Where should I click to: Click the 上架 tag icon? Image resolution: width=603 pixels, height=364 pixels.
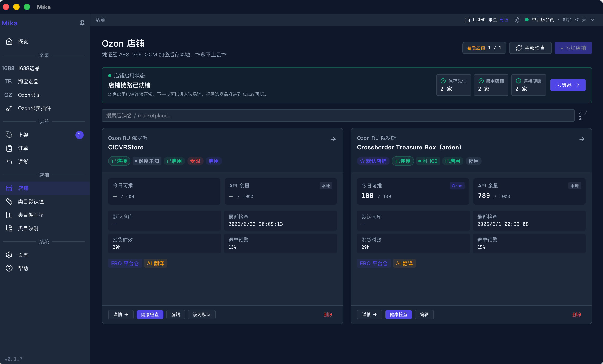(9, 135)
